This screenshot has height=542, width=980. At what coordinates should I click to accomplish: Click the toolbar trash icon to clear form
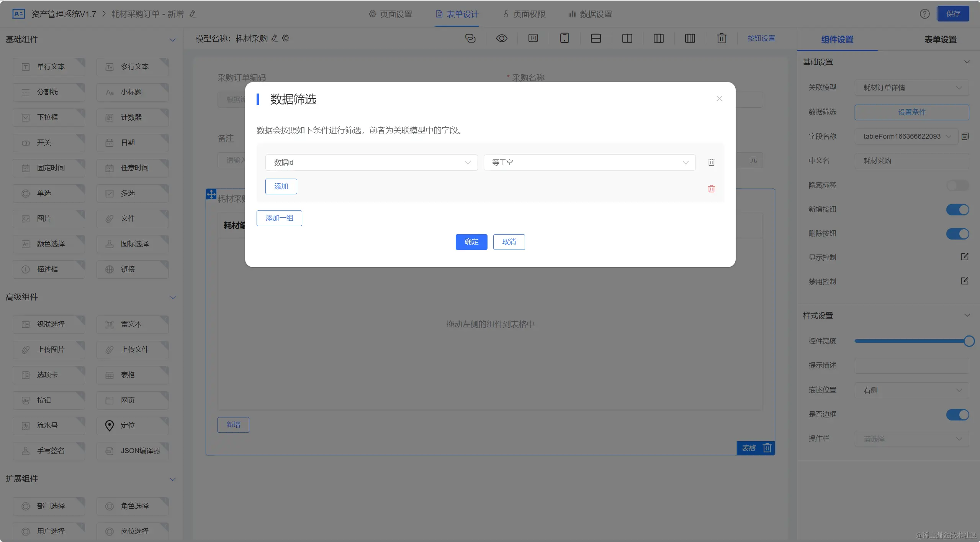[x=721, y=38]
